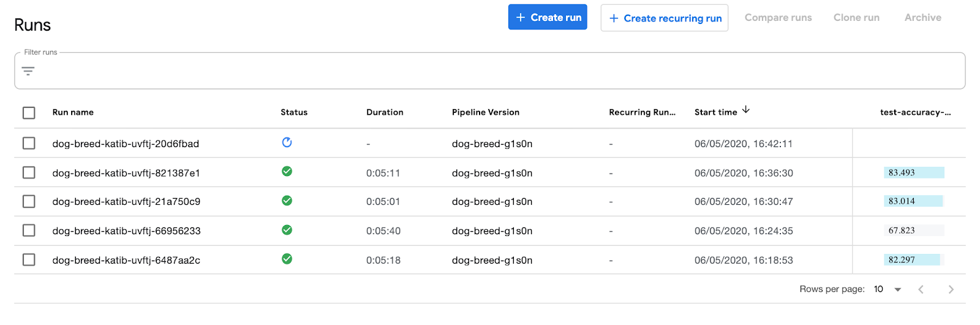The height and width of the screenshot is (325, 980).
Task: Click the Start time sort arrow
Action: [x=745, y=110]
